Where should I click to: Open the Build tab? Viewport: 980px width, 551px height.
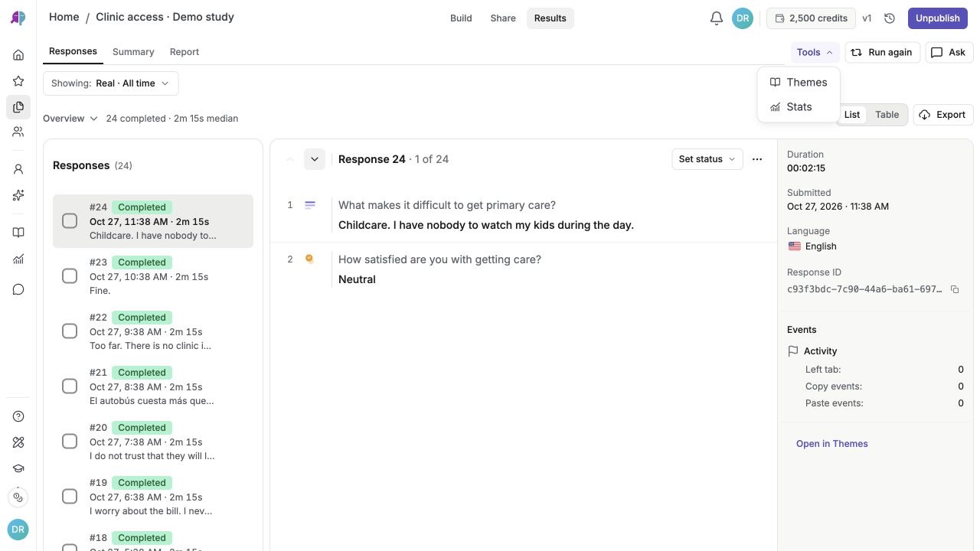461,18
